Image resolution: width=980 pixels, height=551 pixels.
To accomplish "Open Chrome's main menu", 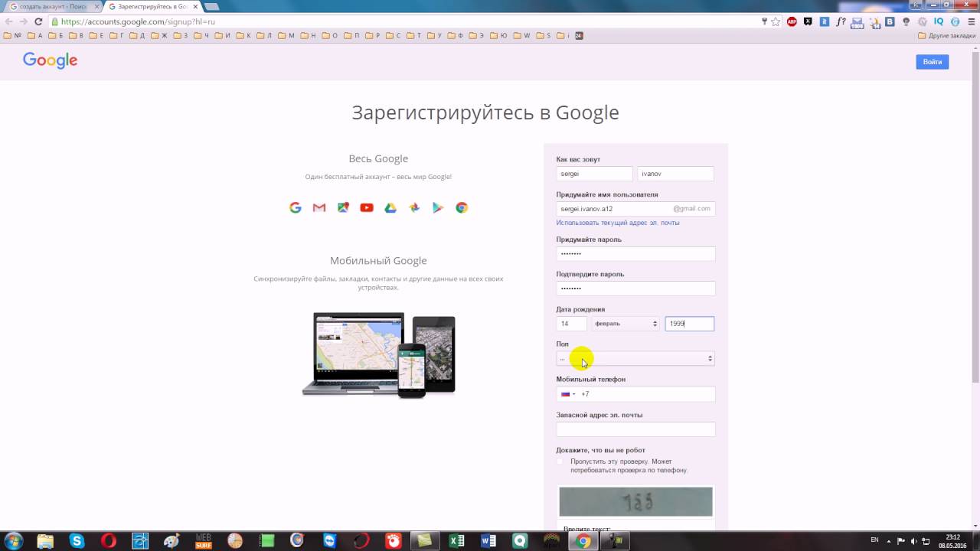I will tap(971, 21).
